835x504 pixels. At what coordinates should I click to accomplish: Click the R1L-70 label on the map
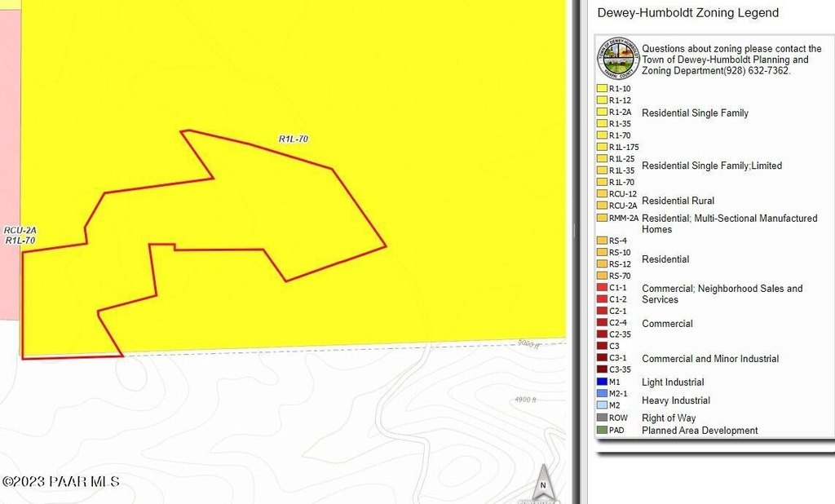[293, 139]
